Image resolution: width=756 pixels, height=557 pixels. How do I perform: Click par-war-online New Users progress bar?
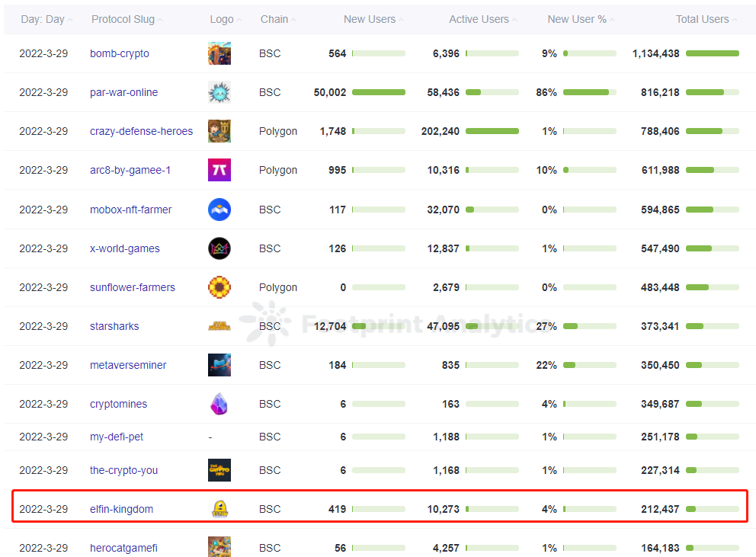click(x=379, y=92)
